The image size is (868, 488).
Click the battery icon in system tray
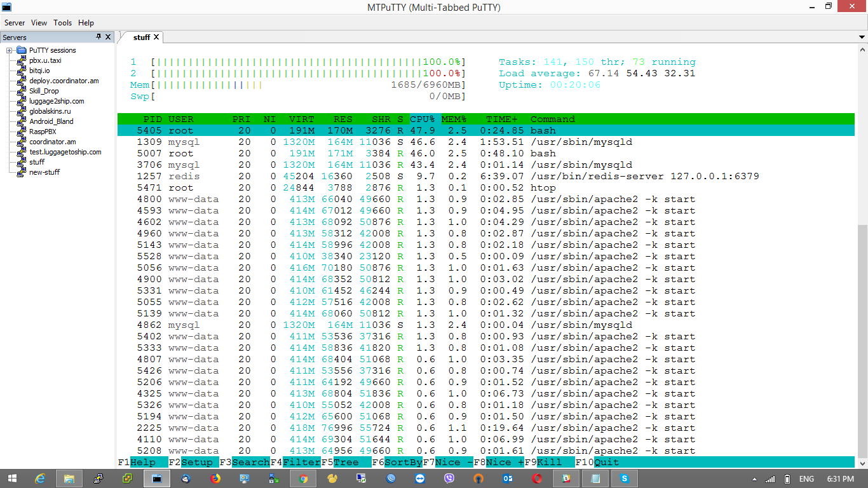[787, 479]
